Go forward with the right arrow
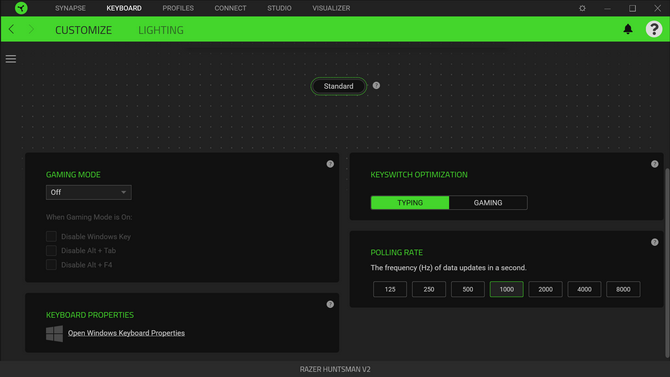Image resolution: width=670 pixels, height=377 pixels. pos(31,29)
